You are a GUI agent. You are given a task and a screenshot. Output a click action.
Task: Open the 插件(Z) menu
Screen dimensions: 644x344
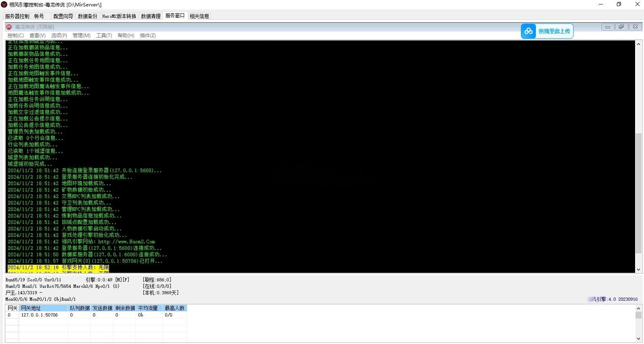click(148, 36)
